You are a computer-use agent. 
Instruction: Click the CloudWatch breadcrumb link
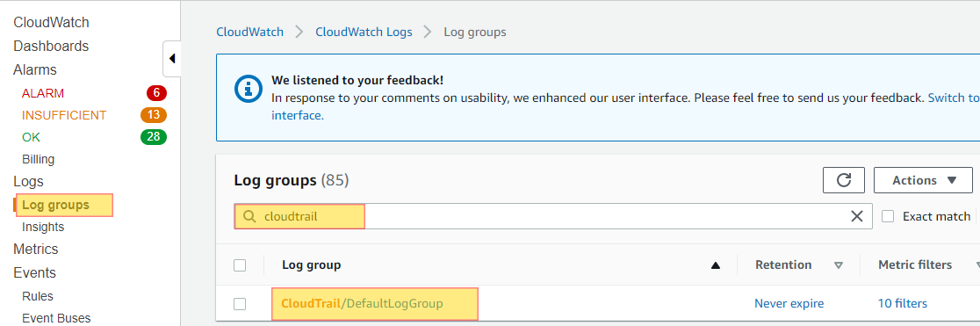pos(250,32)
